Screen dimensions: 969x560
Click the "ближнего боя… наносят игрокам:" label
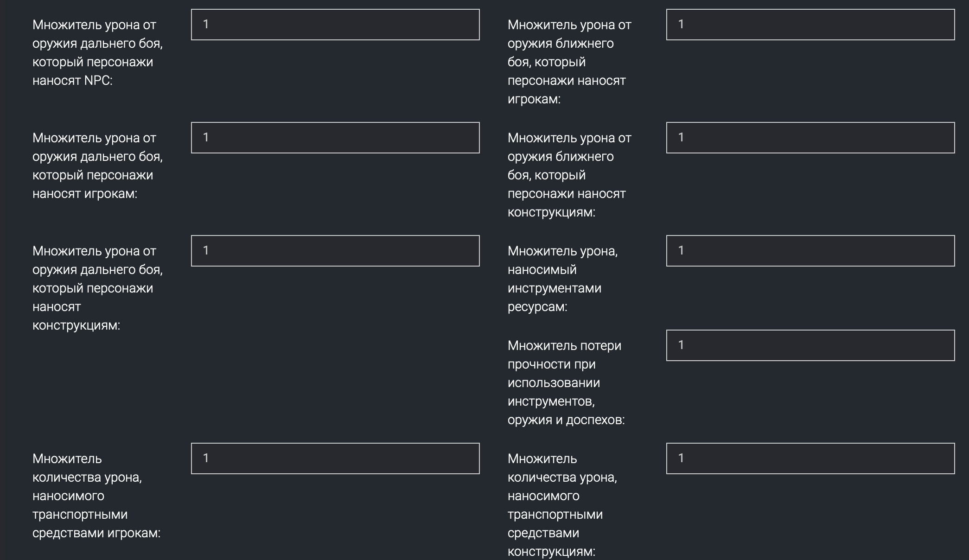(x=569, y=62)
